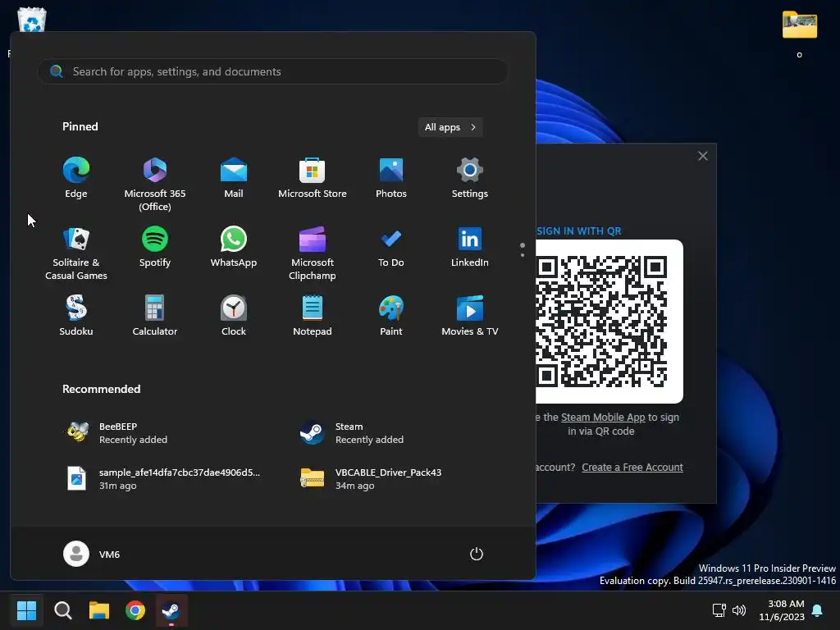The width and height of the screenshot is (840, 630).
Task: Launch Microsoft 365 (Office)
Action: coord(155,185)
